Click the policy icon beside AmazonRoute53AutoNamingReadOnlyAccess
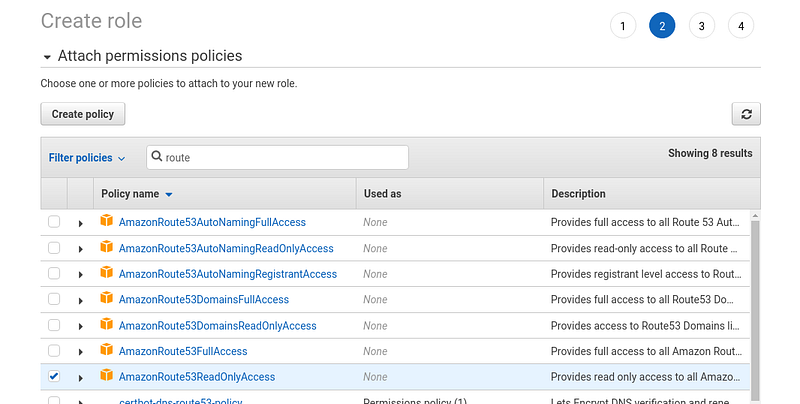 [107, 247]
